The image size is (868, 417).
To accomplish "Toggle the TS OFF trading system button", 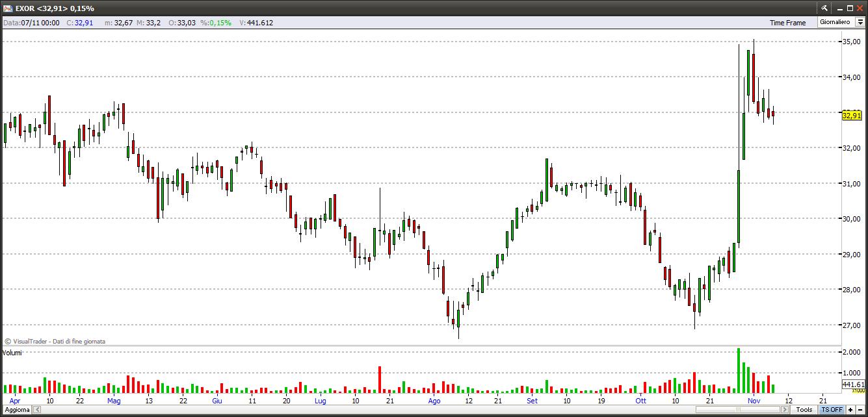I will (x=832, y=410).
